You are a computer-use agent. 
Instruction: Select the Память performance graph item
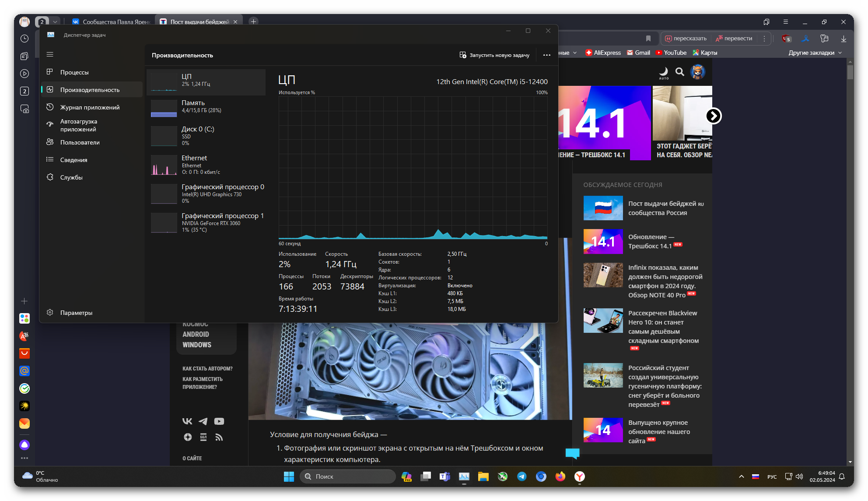pyautogui.click(x=206, y=106)
